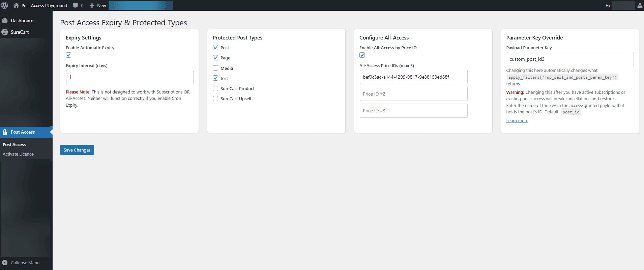Click the WordPress logo icon
The width and height of the screenshot is (644, 270).
point(5,5)
